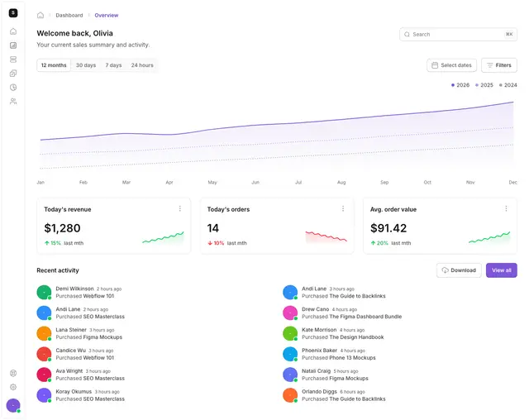The width and height of the screenshot is (529, 420).
Task: Click the Drew Cano name
Action: click(x=315, y=309)
